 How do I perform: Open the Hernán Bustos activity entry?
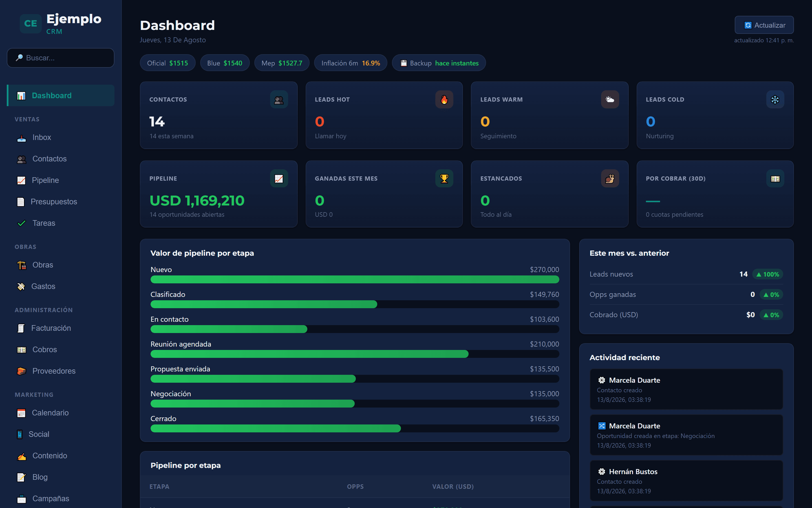click(686, 481)
